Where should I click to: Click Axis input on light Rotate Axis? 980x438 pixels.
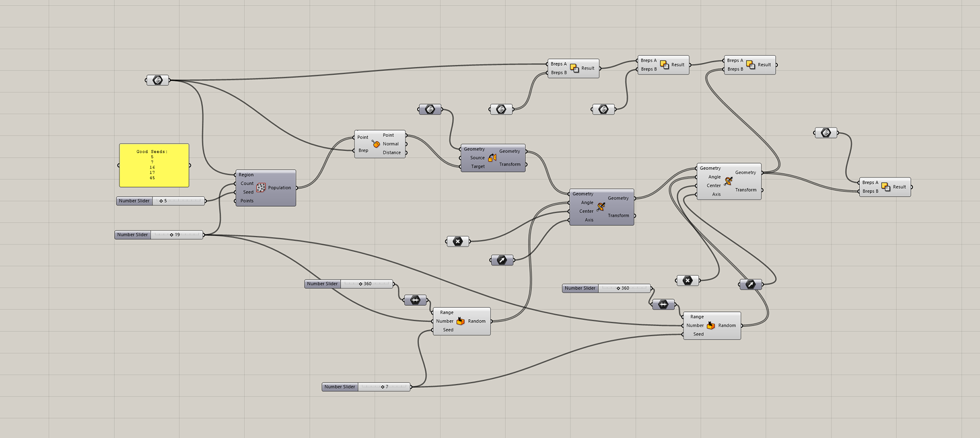tap(717, 194)
